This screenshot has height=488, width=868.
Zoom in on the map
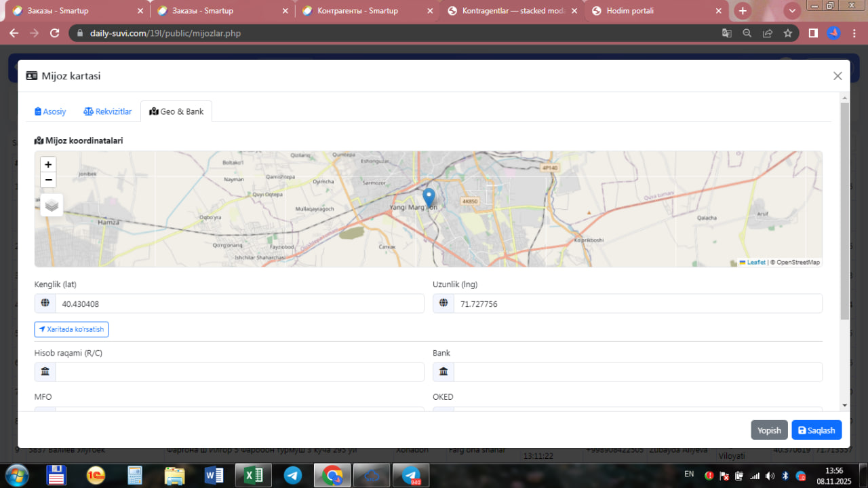coord(48,164)
